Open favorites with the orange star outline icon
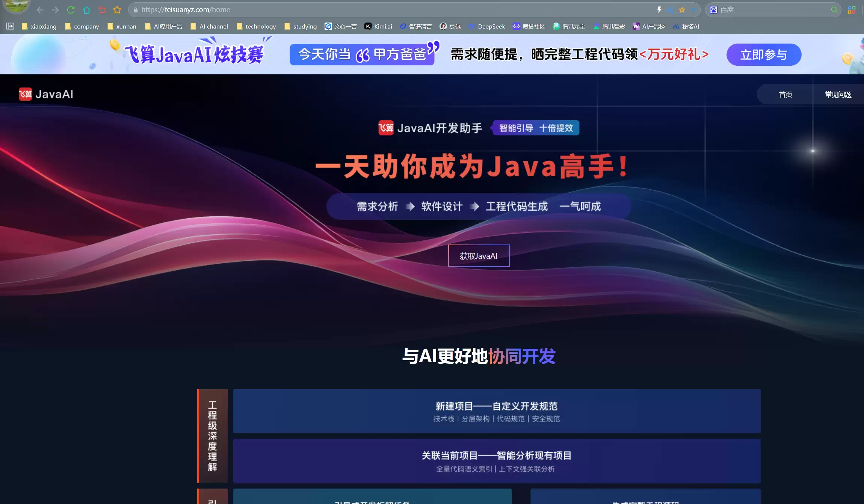864x504 pixels. click(x=117, y=10)
